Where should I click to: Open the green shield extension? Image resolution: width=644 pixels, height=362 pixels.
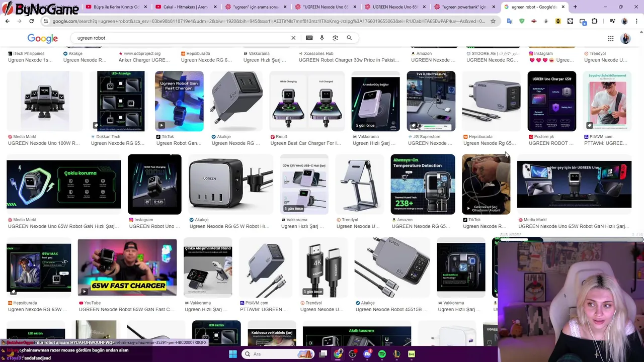522,21
